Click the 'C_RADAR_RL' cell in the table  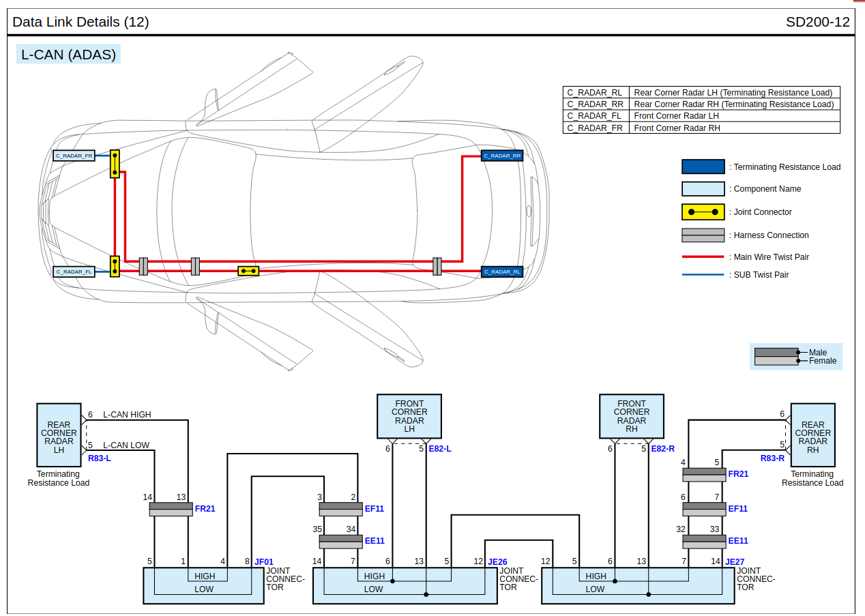tap(595, 93)
